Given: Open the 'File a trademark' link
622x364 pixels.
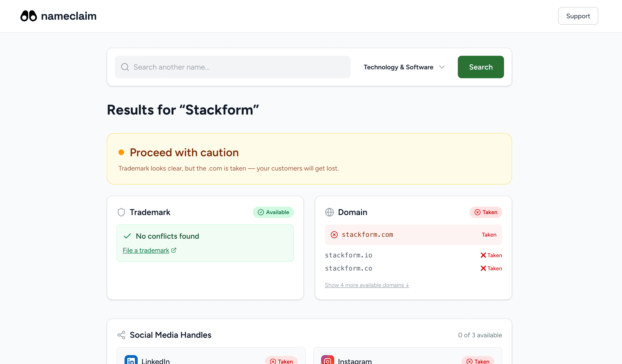Looking at the screenshot, I should 146,250.
